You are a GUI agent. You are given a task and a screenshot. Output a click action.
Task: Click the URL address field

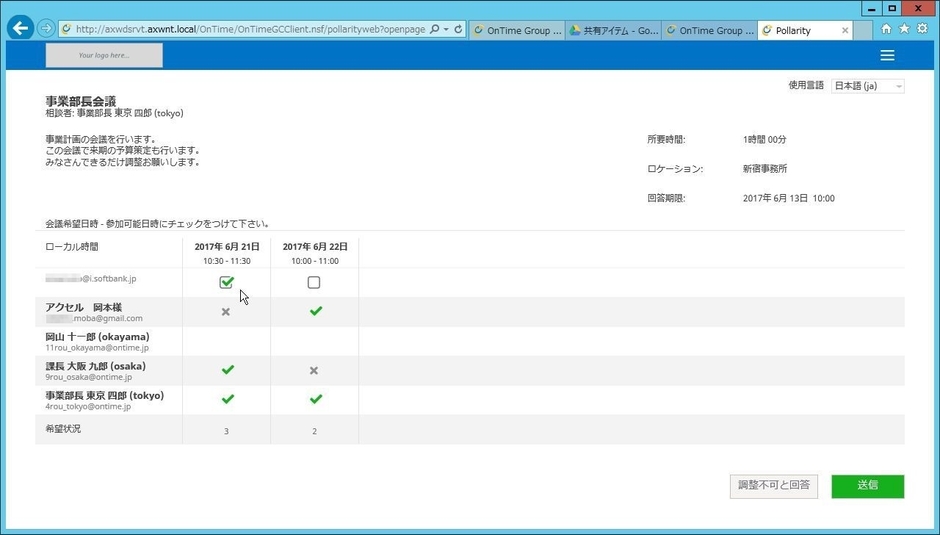tap(250, 30)
